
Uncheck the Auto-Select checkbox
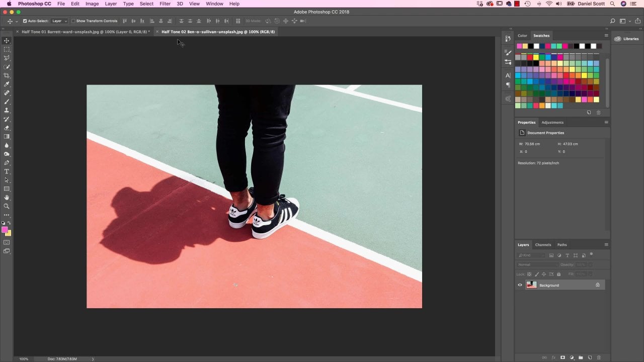[25, 21]
